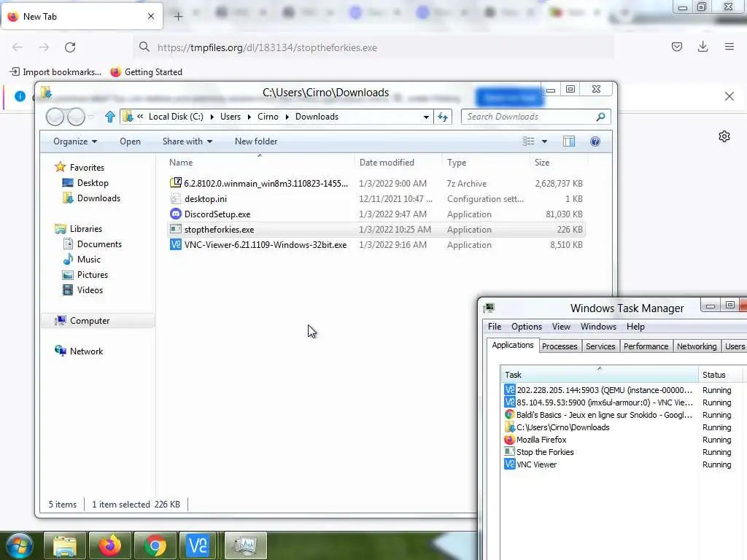The image size is (747, 560).
Task: Open Desktop under Favorites
Action: coord(86,183)
